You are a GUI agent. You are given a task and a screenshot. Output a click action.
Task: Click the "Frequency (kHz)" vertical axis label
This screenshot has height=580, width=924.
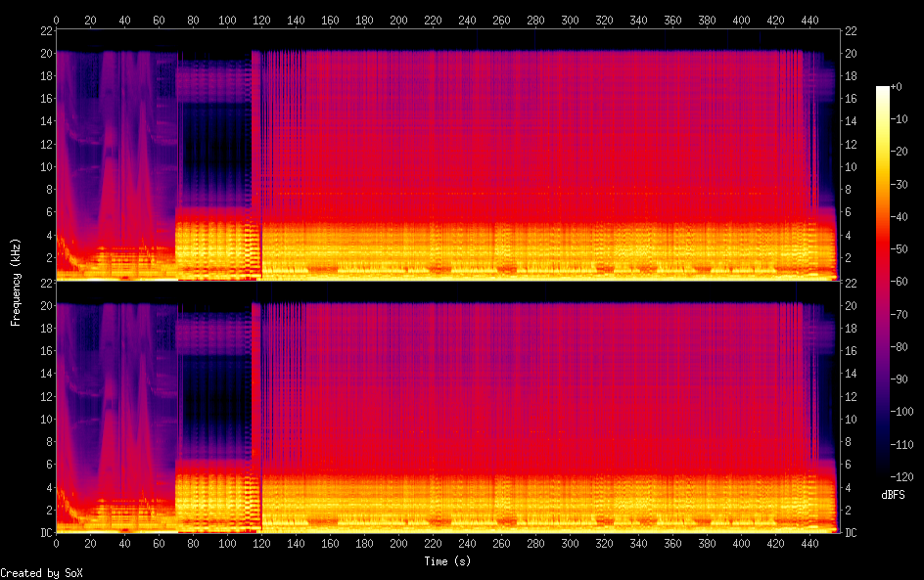(16, 281)
